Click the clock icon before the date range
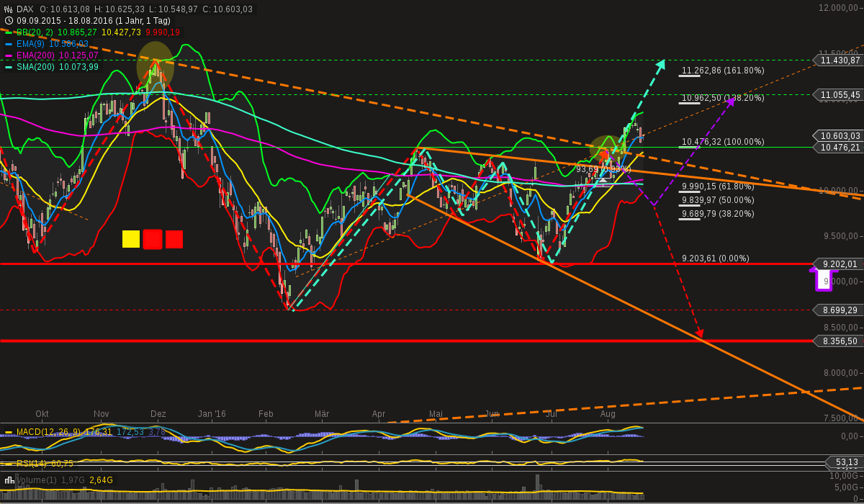Image resolution: width=864 pixels, height=504 pixels. [x=9, y=21]
